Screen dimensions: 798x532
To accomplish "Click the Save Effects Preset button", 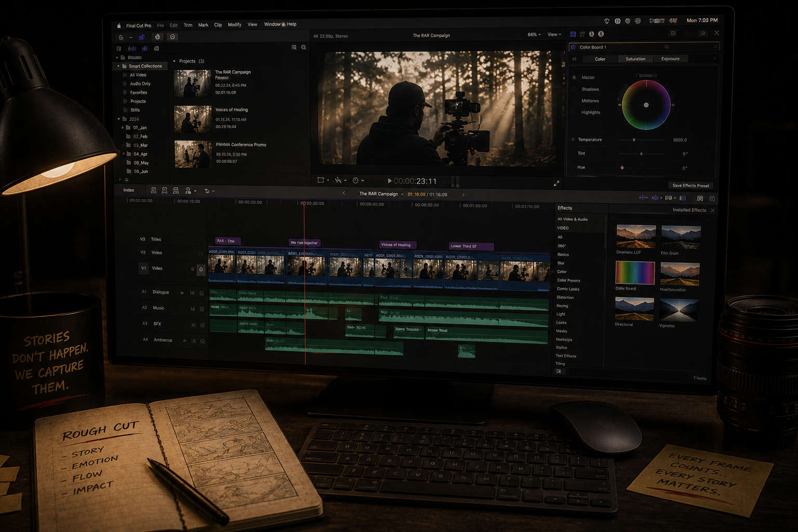I will (x=690, y=185).
